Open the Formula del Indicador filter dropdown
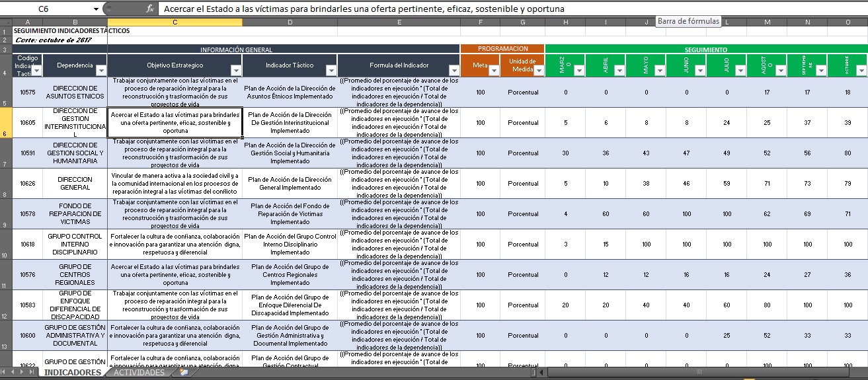Image resolution: width=868 pixels, height=380 pixels. point(454,71)
